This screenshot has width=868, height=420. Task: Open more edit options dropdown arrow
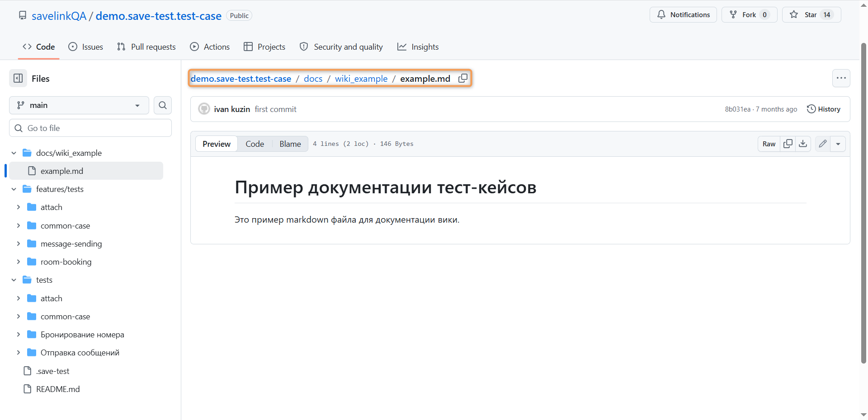[x=838, y=144]
